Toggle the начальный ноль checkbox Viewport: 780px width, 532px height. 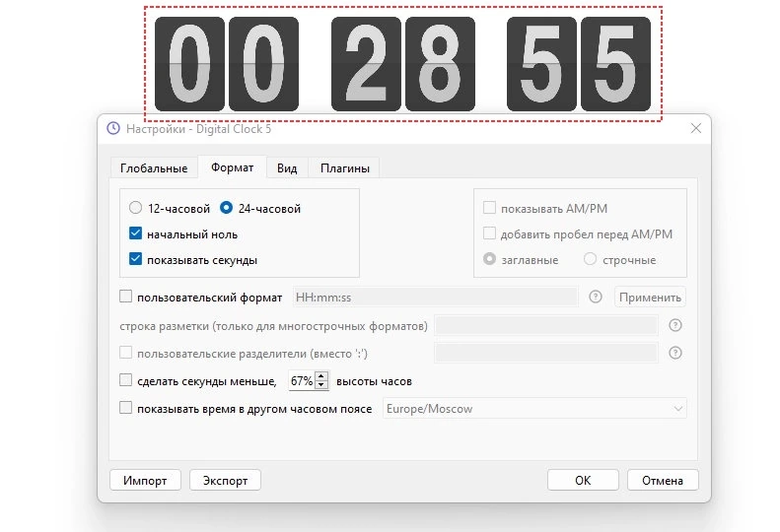(x=135, y=233)
